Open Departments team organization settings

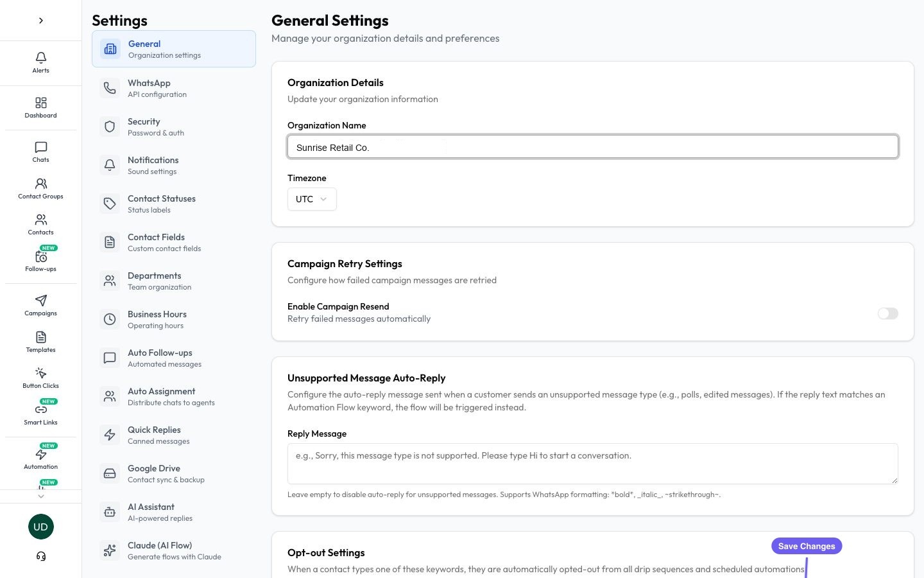tap(174, 281)
